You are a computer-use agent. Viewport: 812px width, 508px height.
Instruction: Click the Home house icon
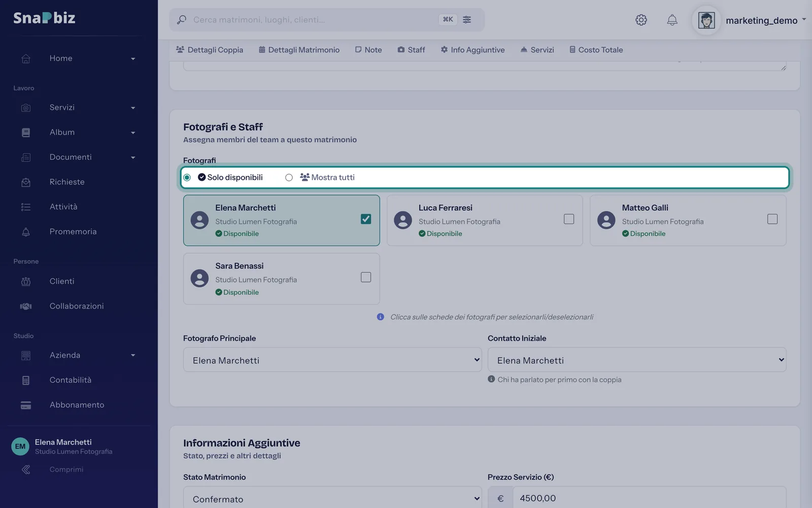26,58
